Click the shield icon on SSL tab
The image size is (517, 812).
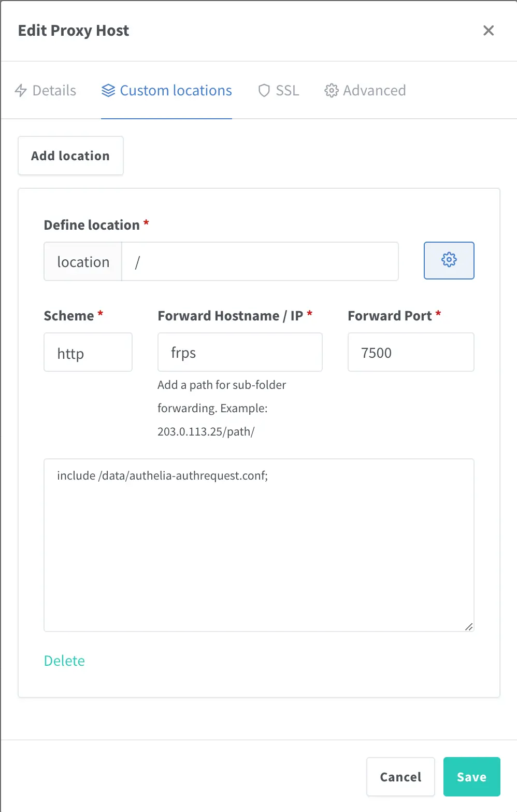264,91
